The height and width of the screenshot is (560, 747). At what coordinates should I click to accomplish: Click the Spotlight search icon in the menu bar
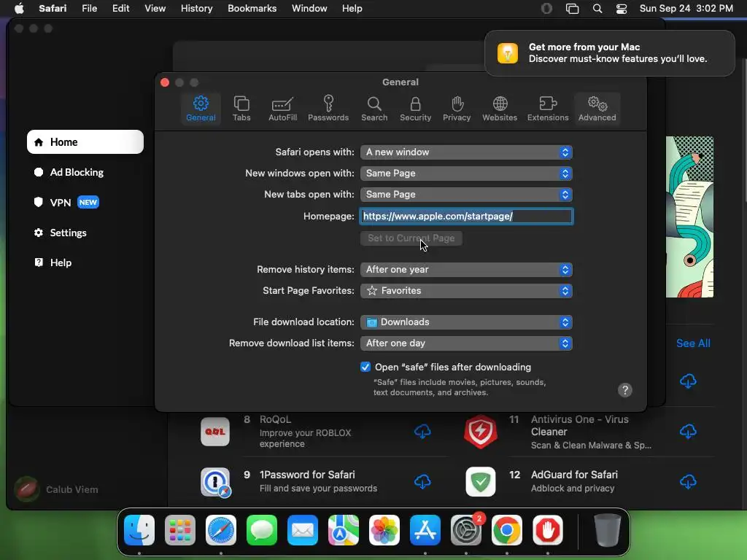pyautogui.click(x=597, y=9)
